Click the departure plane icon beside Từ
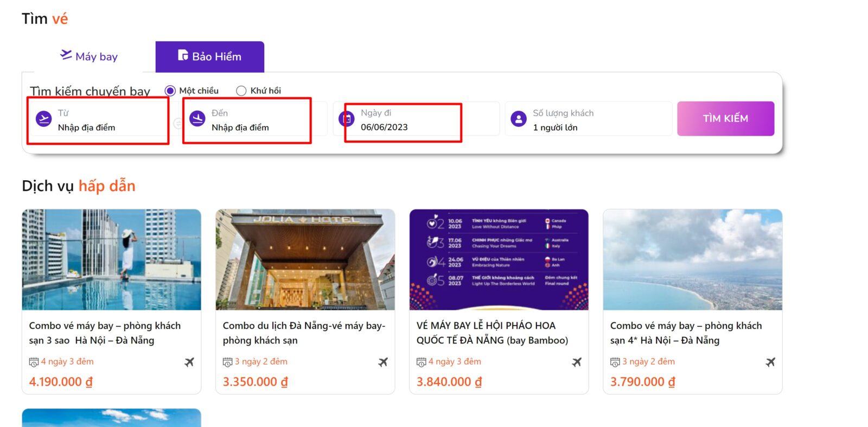 click(43, 119)
